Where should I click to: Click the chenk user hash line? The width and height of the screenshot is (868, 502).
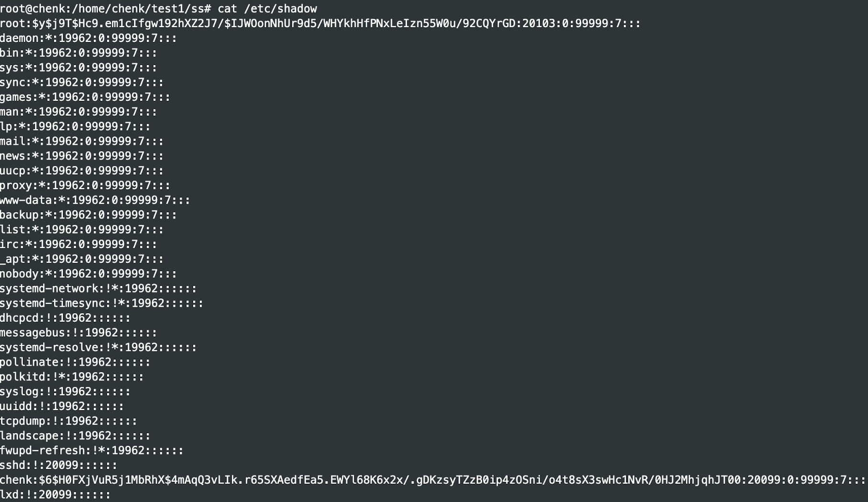click(433, 480)
